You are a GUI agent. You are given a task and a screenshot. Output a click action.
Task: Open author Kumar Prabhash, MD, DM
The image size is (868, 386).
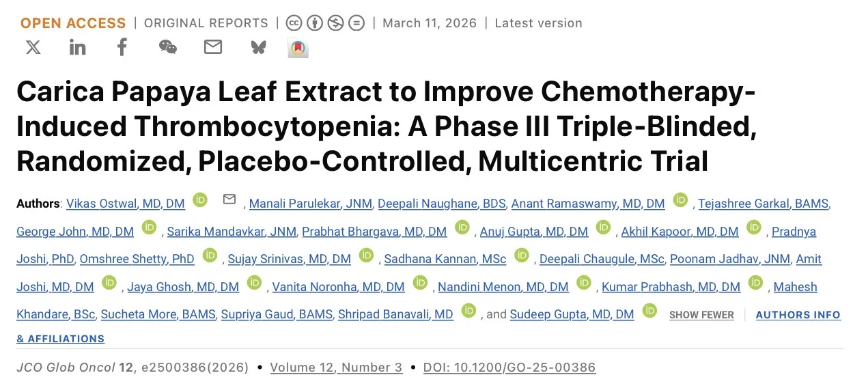coord(671,287)
